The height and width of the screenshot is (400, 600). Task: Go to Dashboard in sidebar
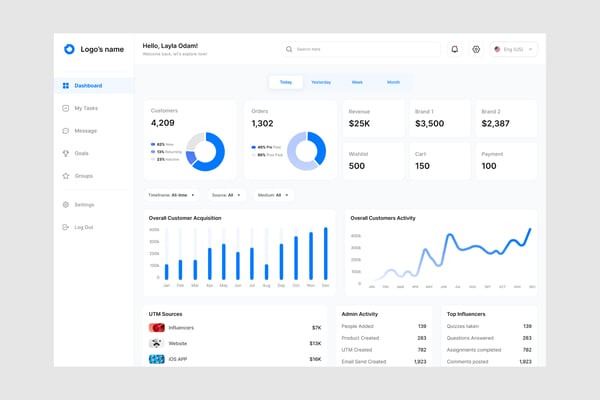tap(94, 86)
